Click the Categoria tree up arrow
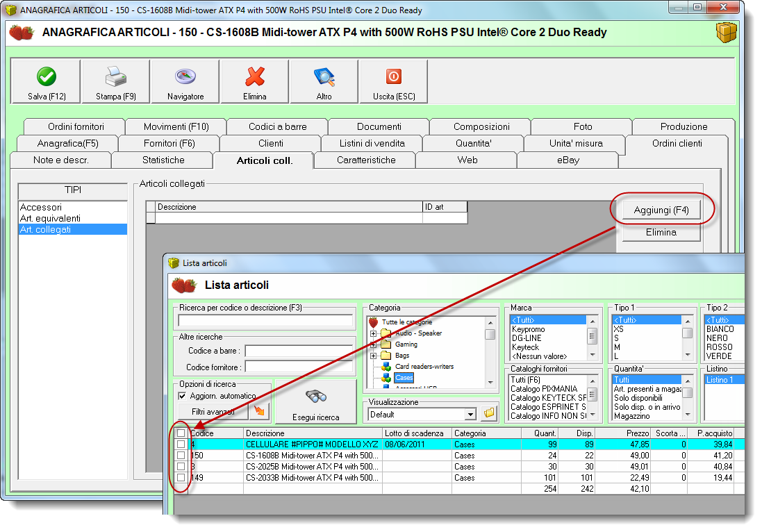762x532 pixels. click(x=490, y=323)
